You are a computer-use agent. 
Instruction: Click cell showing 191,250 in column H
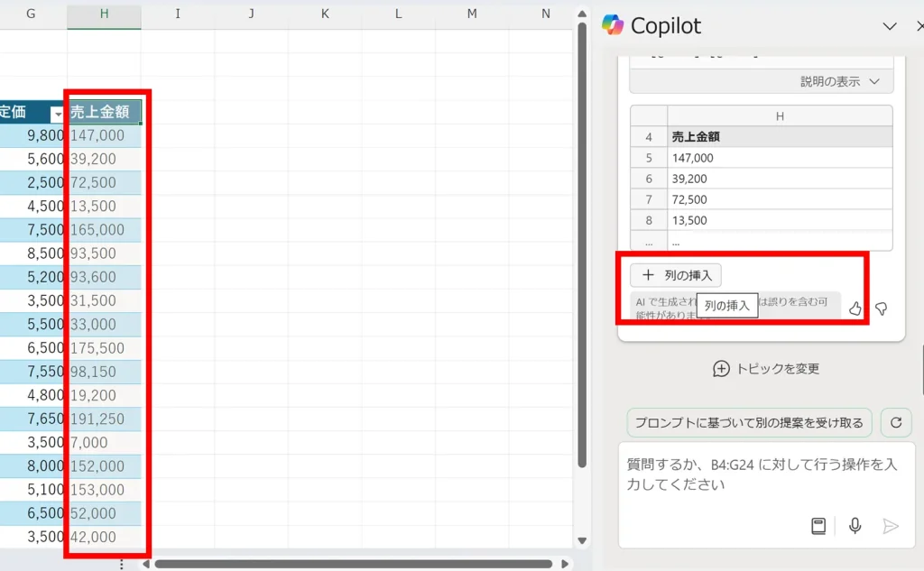click(x=104, y=419)
